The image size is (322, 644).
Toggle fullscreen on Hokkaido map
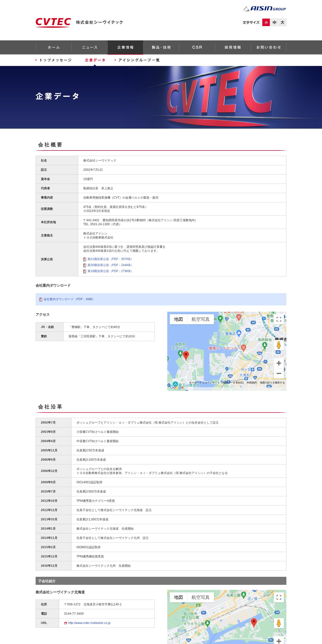click(x=279, y=597)
